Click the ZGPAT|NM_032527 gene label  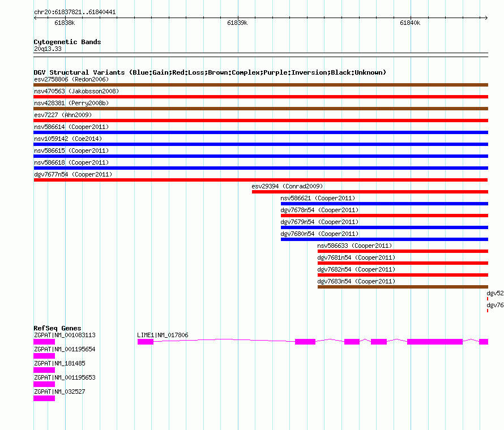[x=59, y=392]
